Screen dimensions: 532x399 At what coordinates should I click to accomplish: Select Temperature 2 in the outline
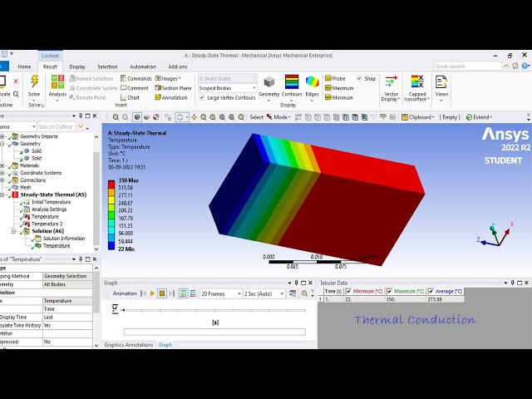tap(47, 224)
